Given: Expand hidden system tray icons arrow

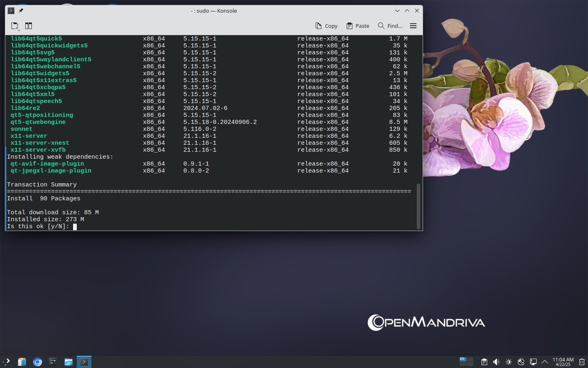Looking at the screenshot, I should pyautogui.click(x=545, y=362).
